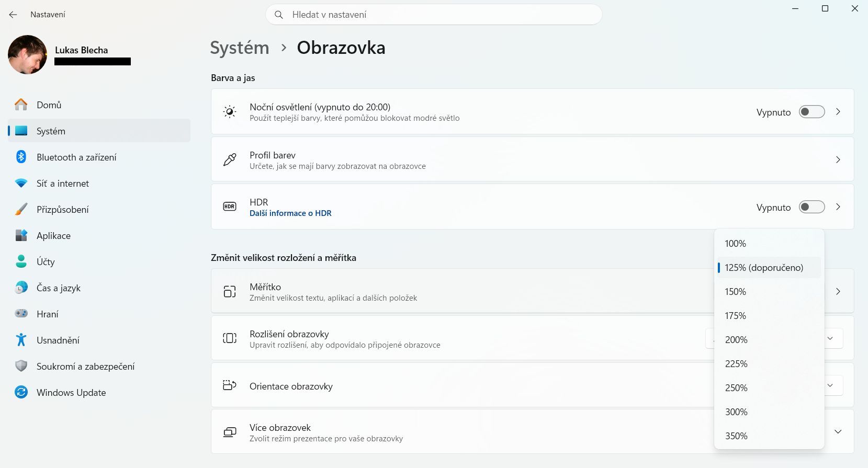Click the Profil barev eyedropper icon
Screen dimensions: 868x468
(x=230, y=159)
